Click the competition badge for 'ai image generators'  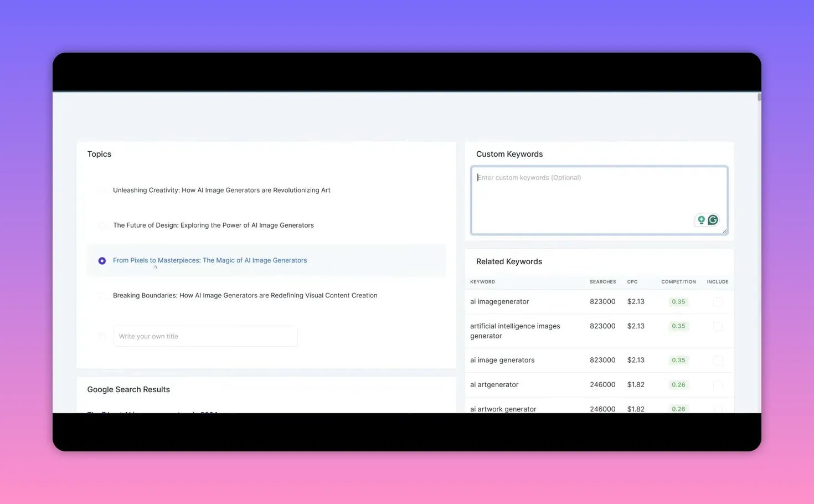[678, 360]
